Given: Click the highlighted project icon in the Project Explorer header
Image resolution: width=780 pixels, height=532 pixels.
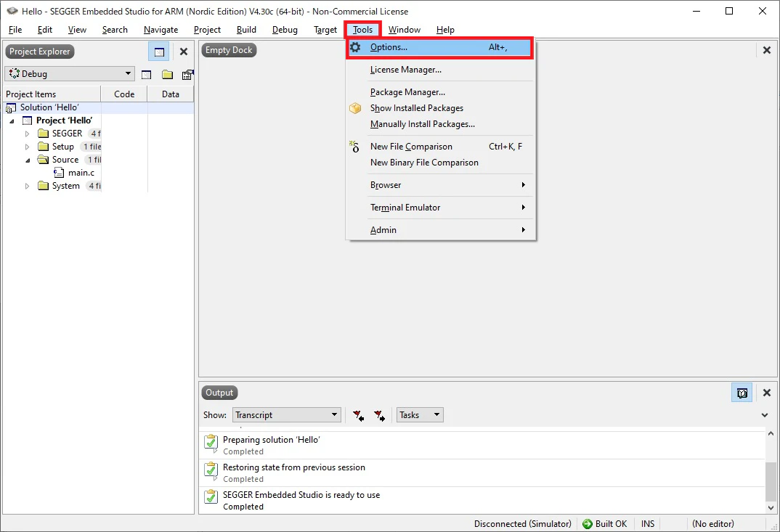Looking at the screenshot, I should (x=159, y=52).
